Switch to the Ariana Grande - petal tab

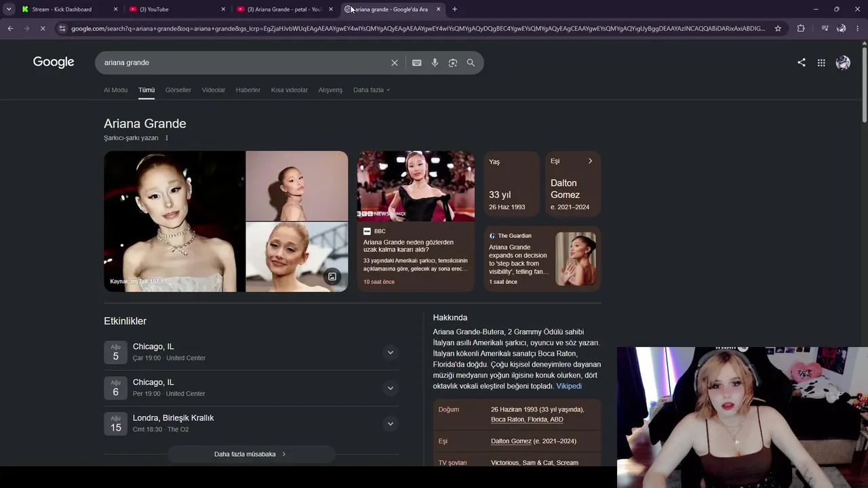pos(285,9)
